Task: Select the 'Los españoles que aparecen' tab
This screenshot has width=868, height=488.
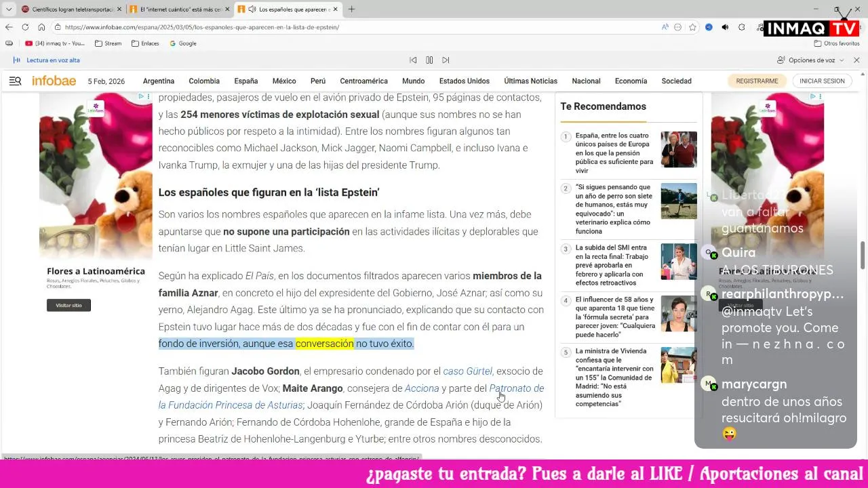Action: [x=288, y=9]
